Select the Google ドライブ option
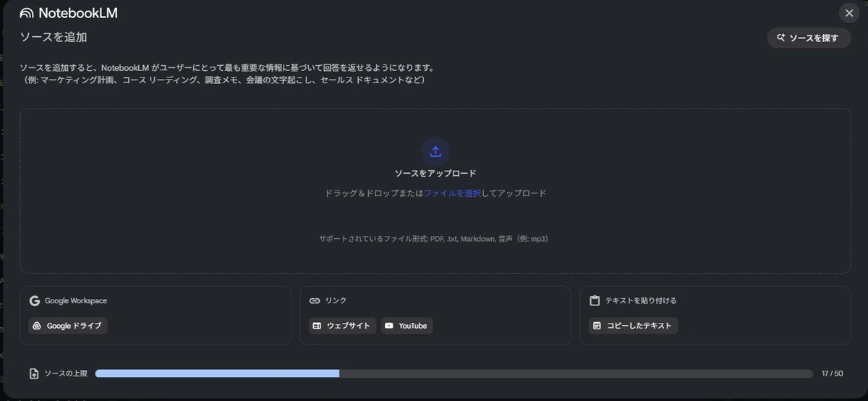Viewport: 868px width, 401px height. pyautogui.click(x=68, y=326)
